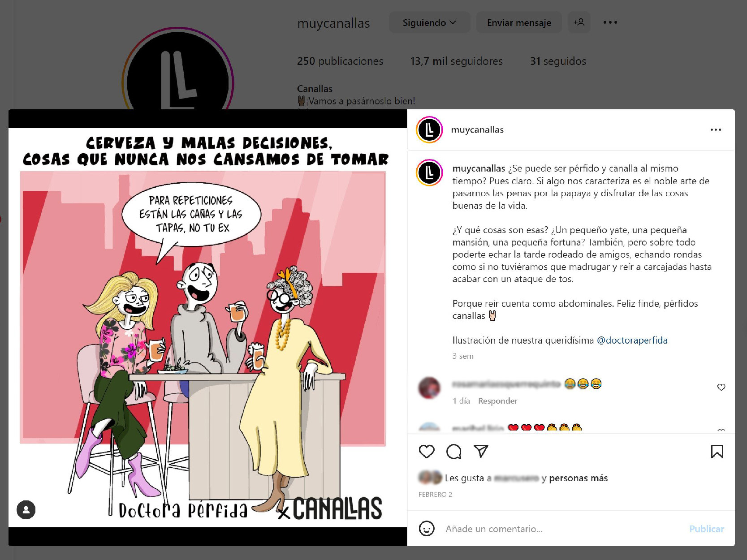Click the Enviar mensaje button
Viewport: 747px width, 560px height.
519,22
